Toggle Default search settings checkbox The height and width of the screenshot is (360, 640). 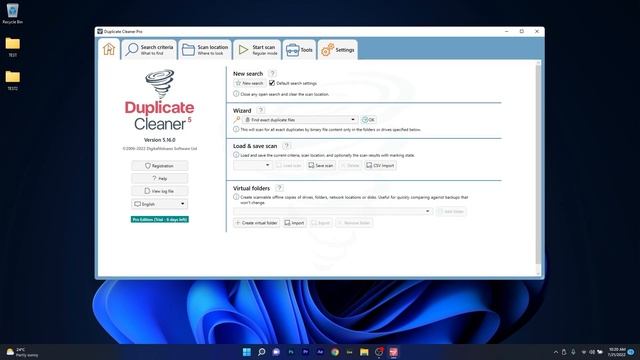click(x=272, y=83)
